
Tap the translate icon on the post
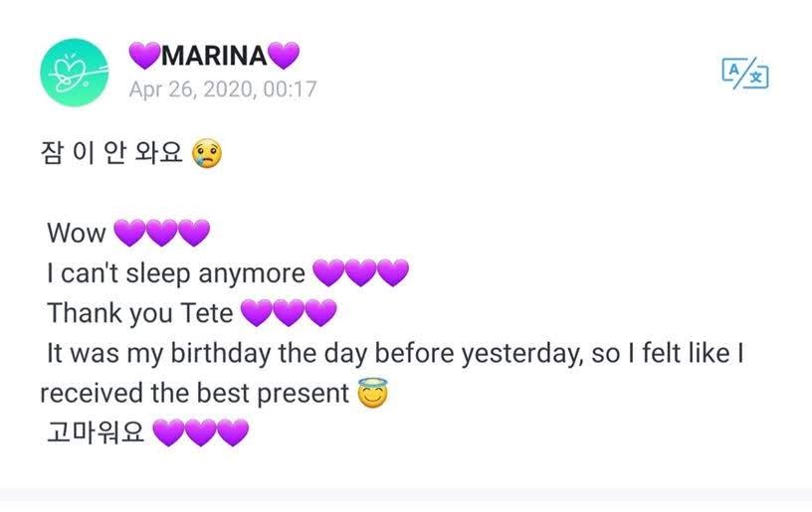(x=745, y=74)
